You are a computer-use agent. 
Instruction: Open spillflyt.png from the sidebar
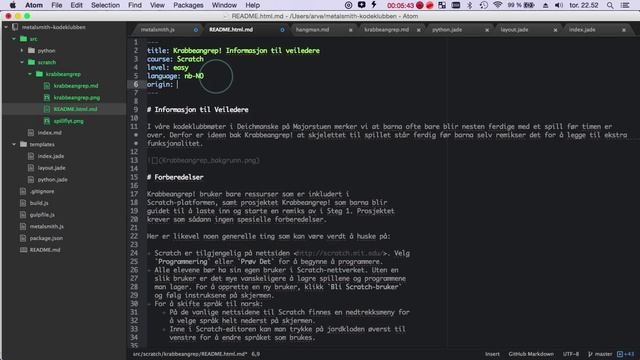69,121
